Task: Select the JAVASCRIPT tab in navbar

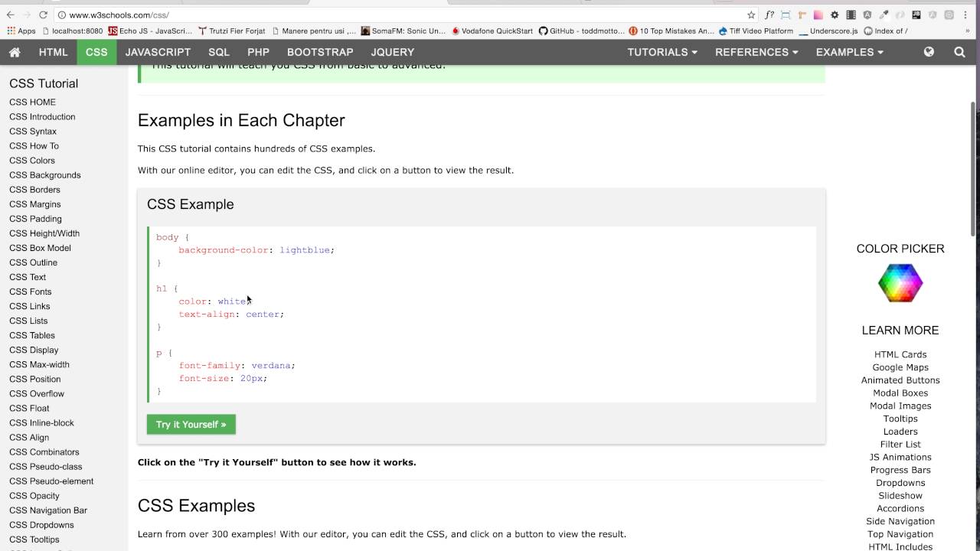Action: pos(158,52)
